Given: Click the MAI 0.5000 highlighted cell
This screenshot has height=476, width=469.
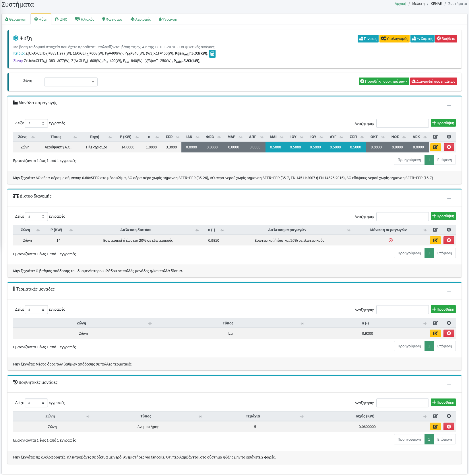Looking at the screenshot, I should pos(275,147).
